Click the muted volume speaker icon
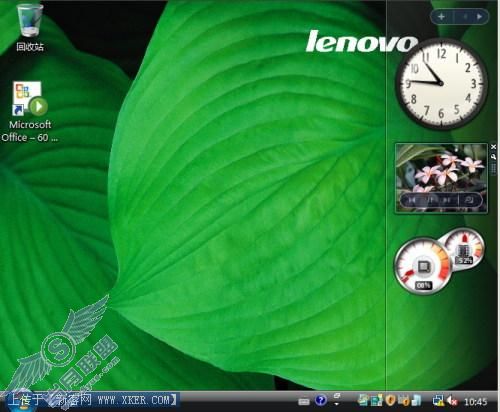This screenshot has height=412, width=500. [x=452, y=400]
